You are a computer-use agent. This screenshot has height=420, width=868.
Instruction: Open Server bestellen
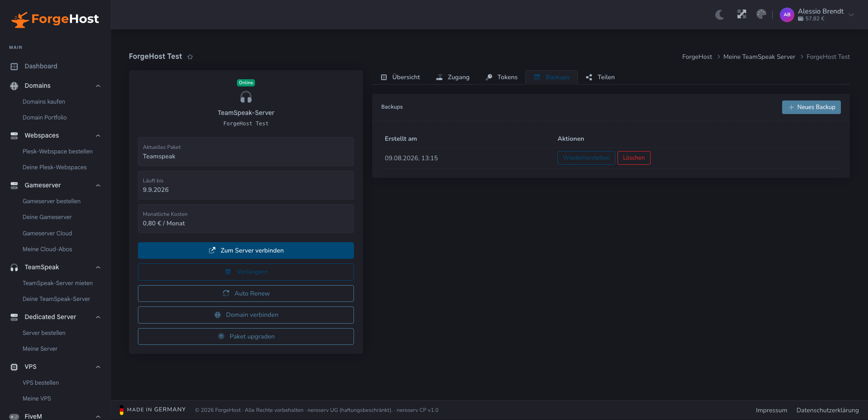[x=44, y=333]
